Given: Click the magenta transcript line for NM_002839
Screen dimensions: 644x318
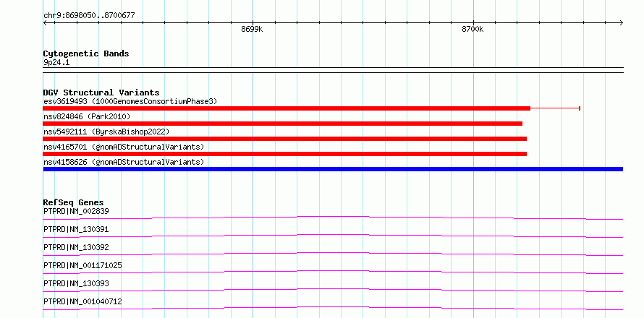Looking at the screenshot, I should (x=333, y=218).
